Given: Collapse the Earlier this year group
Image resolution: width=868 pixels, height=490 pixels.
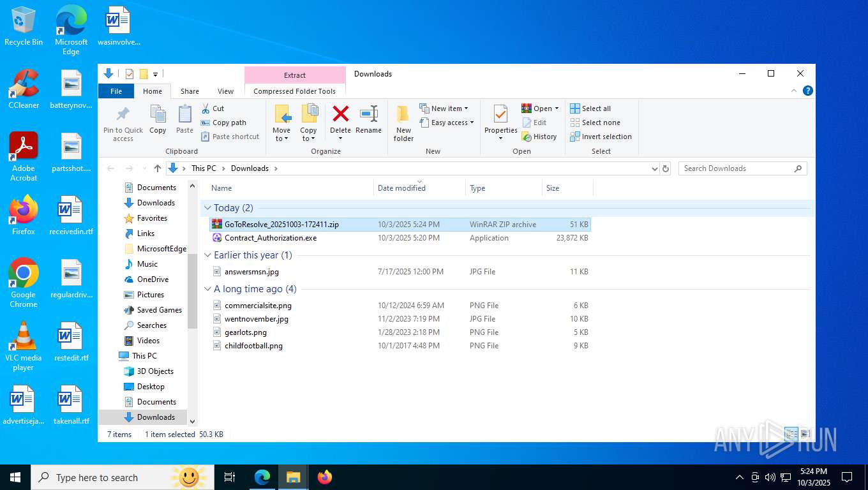Looking at the screenshot, I should tap(207, 255).
